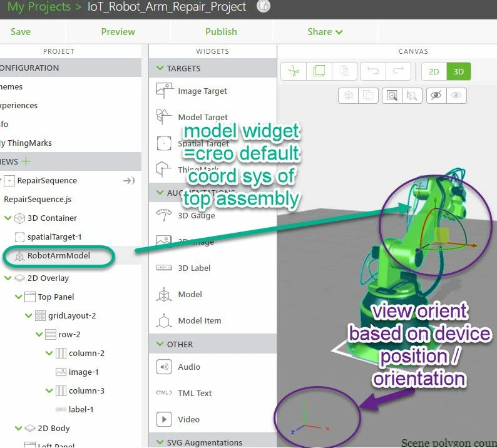Collapse the TARGETS widget section
Image resolution: width=497 pixels, height=448 pixels.
[160, 68]
